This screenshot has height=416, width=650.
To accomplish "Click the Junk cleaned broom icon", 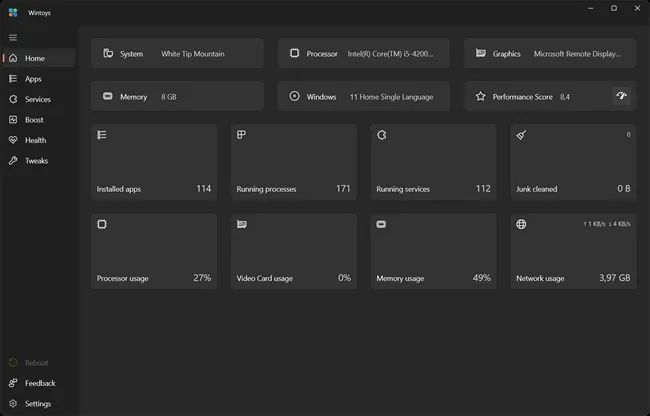I will (521, 135).
